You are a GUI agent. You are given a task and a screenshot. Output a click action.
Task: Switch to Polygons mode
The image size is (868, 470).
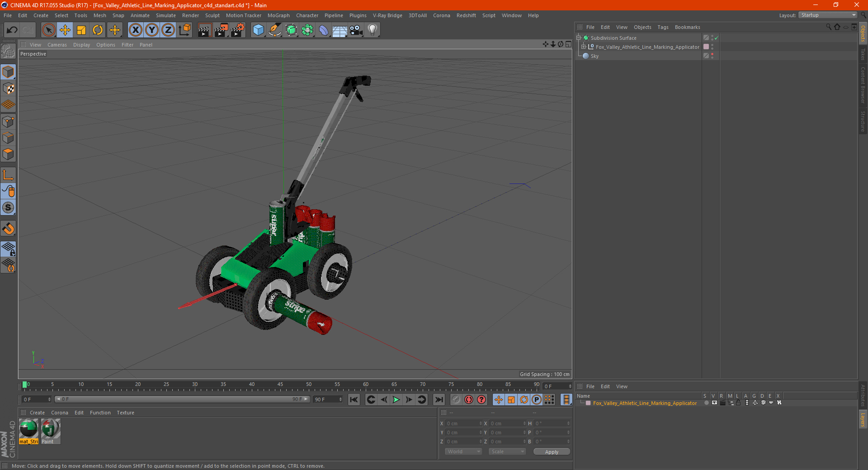(8, 154)
